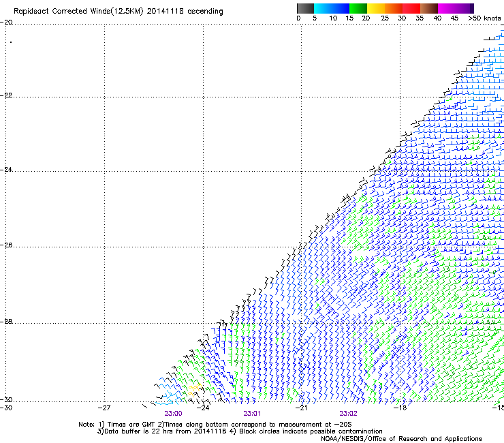The image size is (504, 443).
Task: Click the yellow wind barbs cluster near -30 latitude
Action: (195, 388)
